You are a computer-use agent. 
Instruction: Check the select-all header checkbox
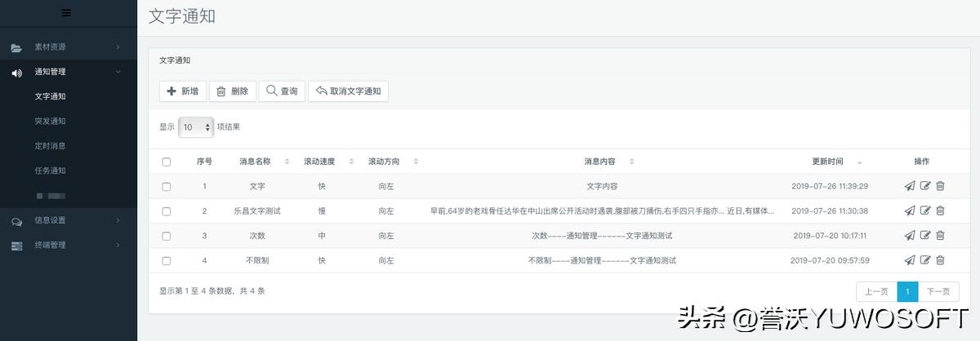[x=167, y=162]
